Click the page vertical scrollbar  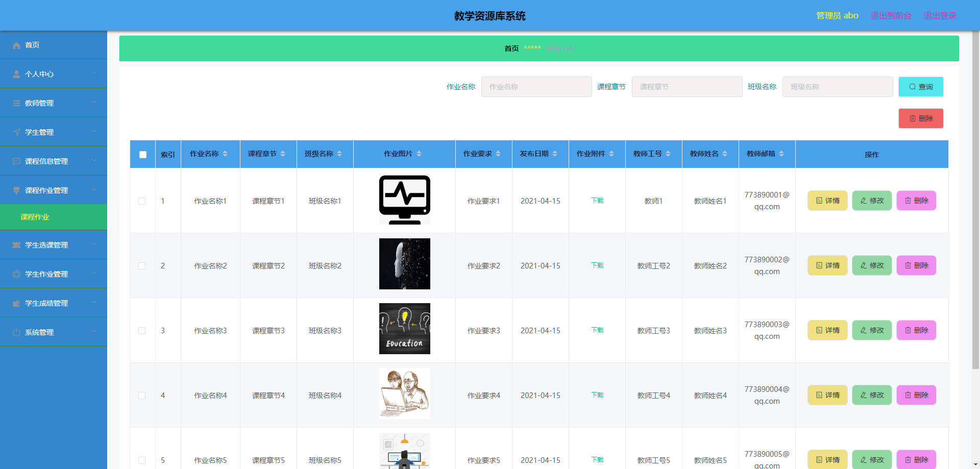(x=975, y=200)
